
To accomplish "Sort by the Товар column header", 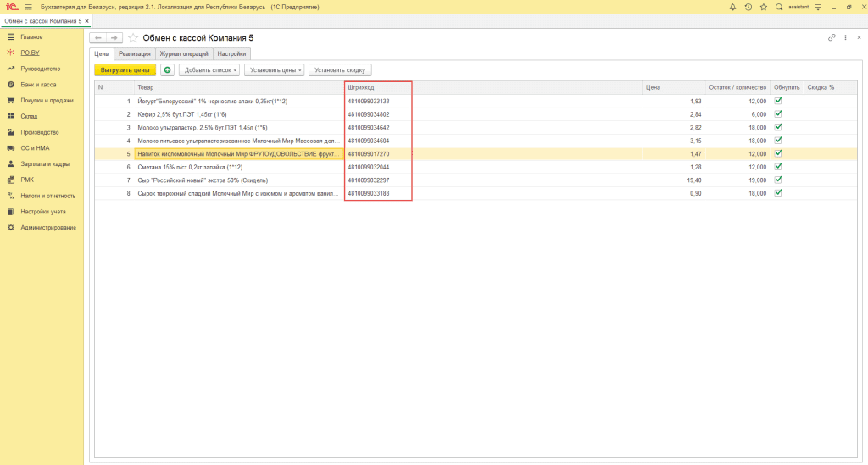I will 239,87.
